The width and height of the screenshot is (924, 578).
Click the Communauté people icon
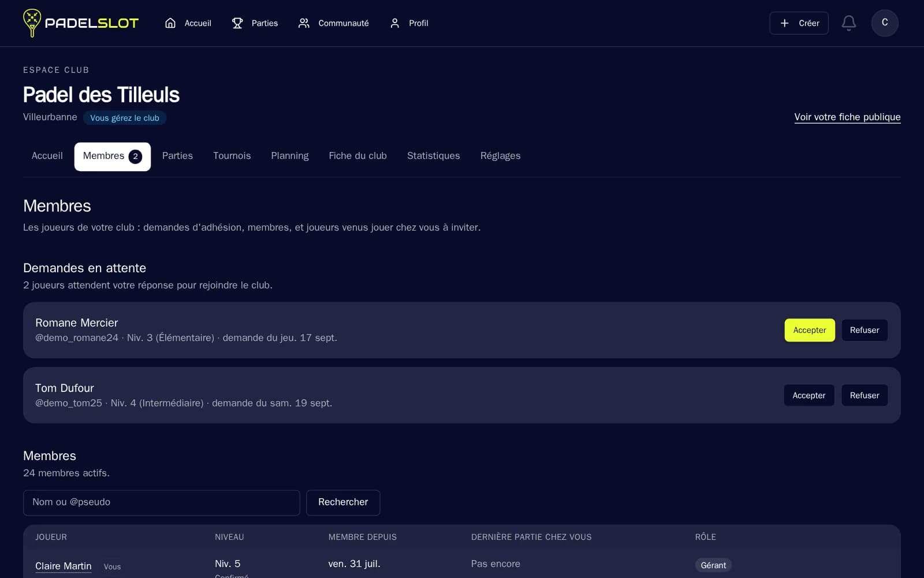(x=304, y=23)
